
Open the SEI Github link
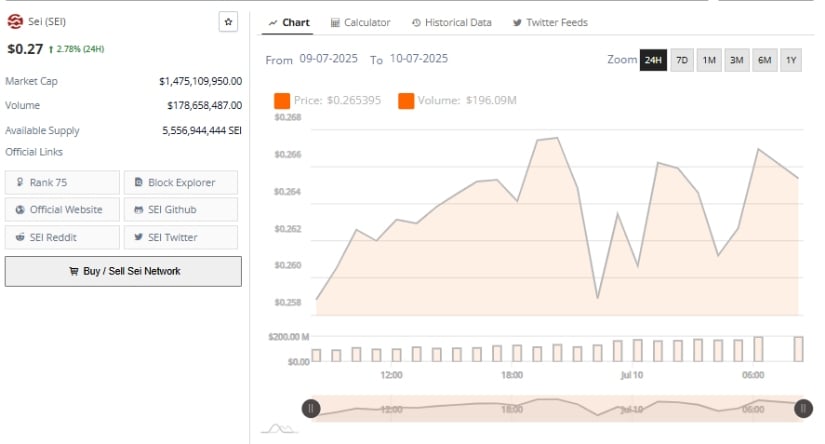click(x=181, y=209)
